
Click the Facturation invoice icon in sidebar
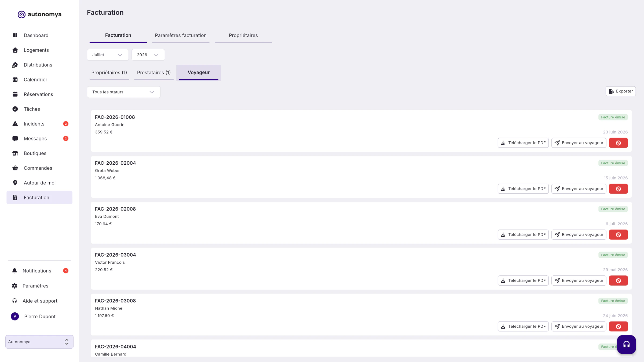tap(15, 198)
